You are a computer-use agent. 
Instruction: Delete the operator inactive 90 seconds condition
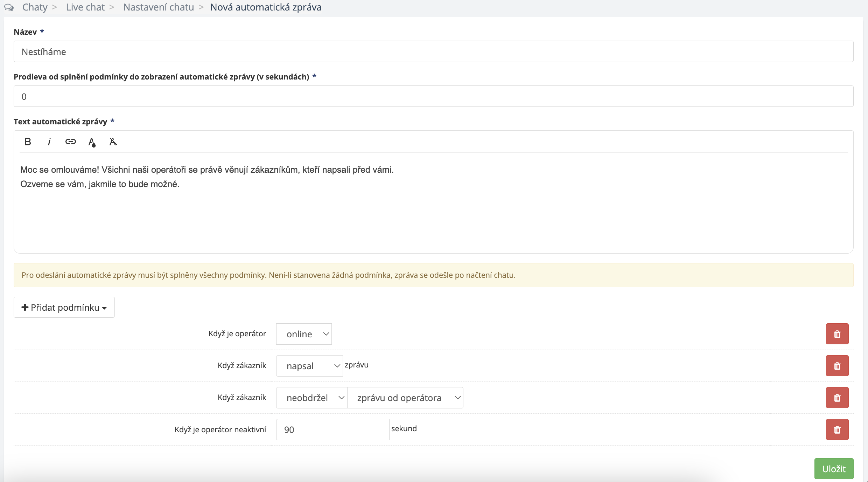click(x=837, y=429)
